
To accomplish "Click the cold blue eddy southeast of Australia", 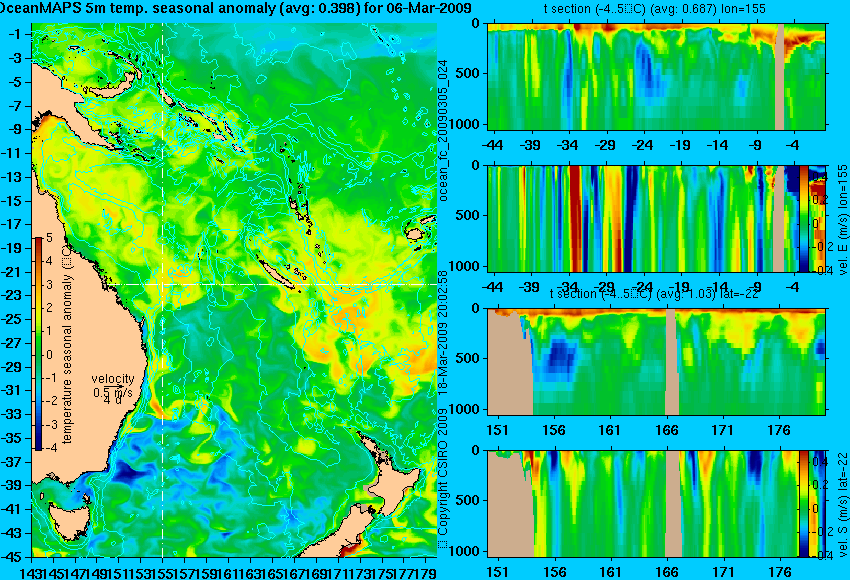I will [128, 472].
